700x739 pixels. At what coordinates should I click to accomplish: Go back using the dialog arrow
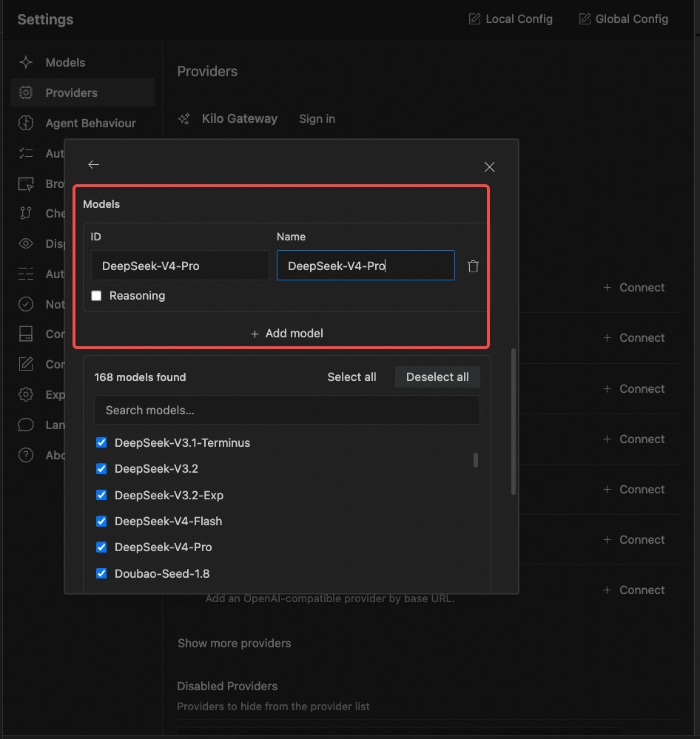click(x=93, y=164)
